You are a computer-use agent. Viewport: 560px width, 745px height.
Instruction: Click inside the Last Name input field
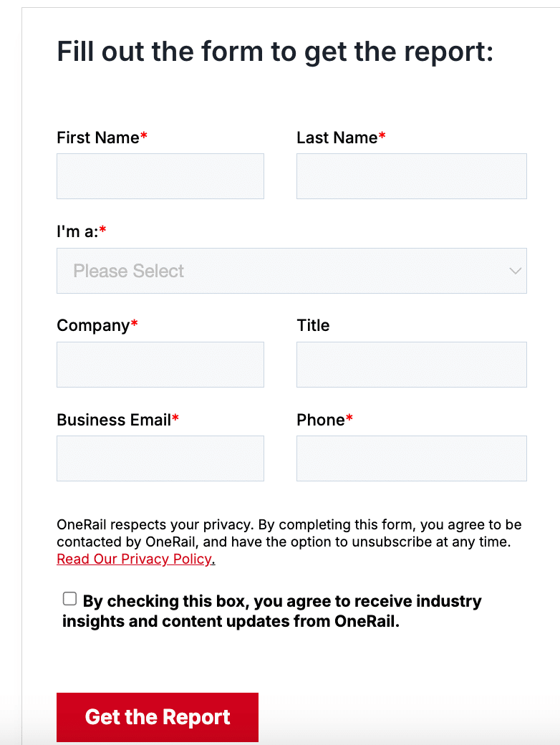(411, 176)
